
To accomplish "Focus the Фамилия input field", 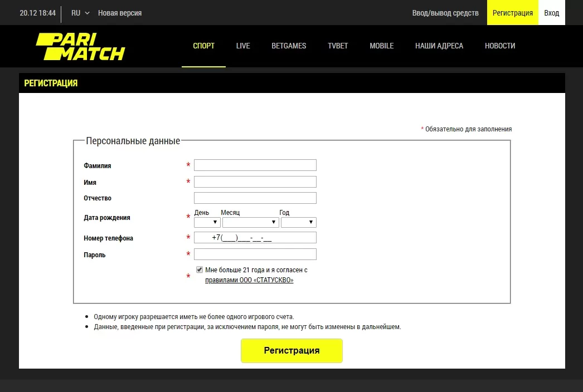I will [x=255, y=165].
